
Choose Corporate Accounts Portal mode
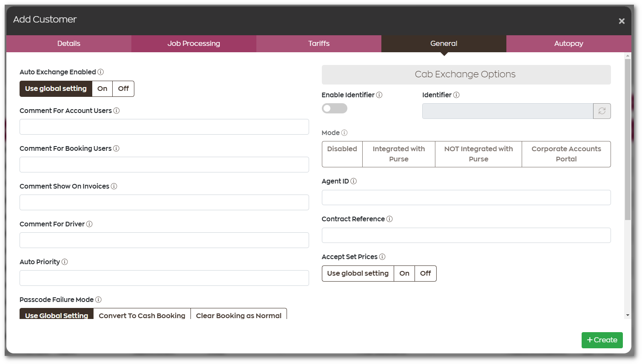tap(566, 154)
